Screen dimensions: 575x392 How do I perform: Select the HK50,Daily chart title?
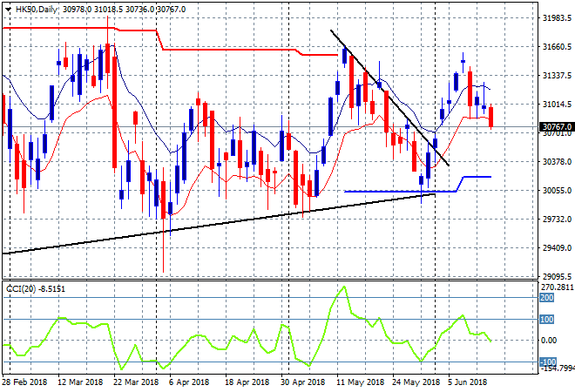tap(37, 10)
